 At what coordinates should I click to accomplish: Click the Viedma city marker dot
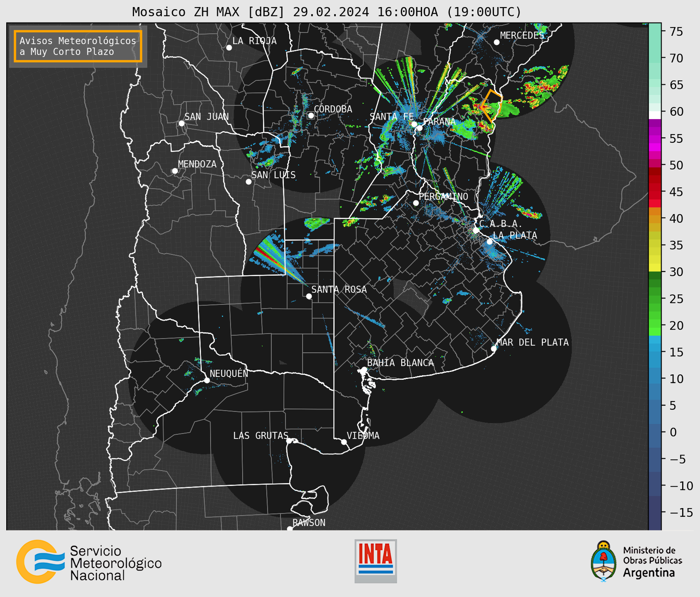[x=344, y=442]
